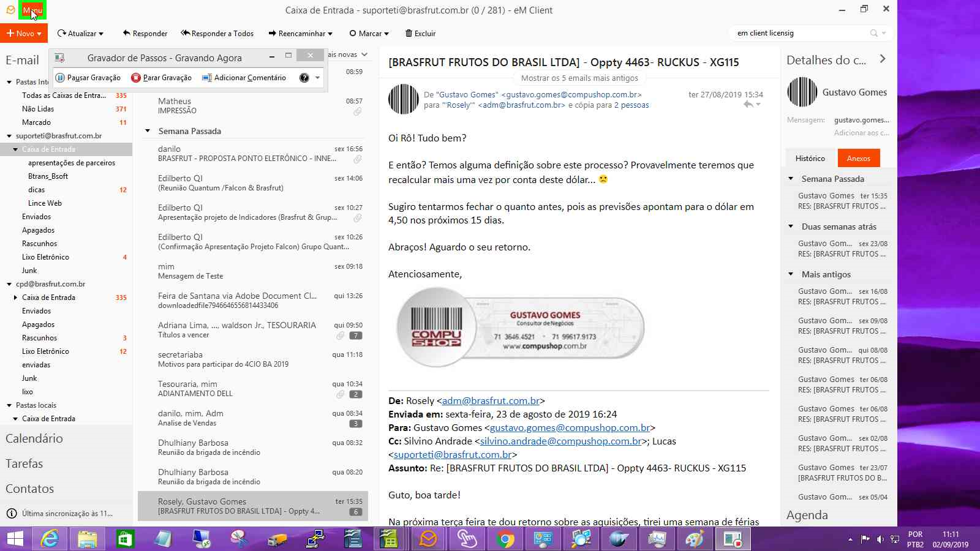The width and height of the screenshot is (980, 551).
Task: Click conversation count badge 7 on Títulos a vencer
Action: pos(356,335)
